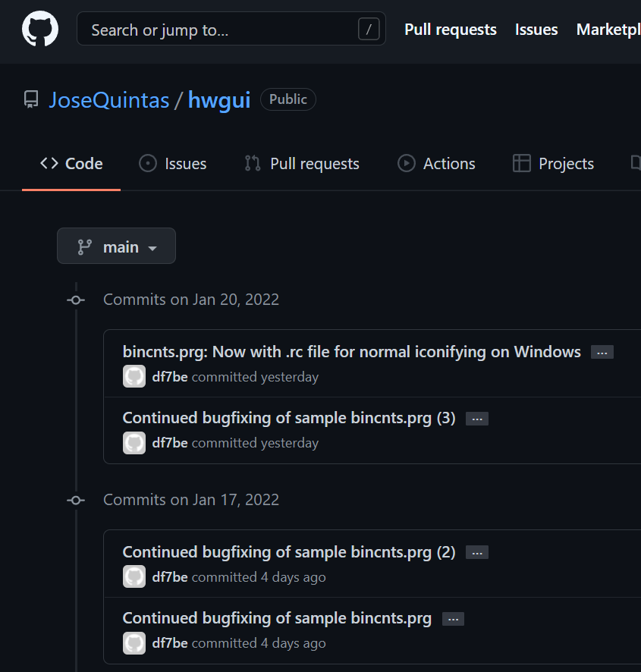The width and height of the screenshot is (641, 672).
Task: Open the main branch dropdown
Action: tap(116, 247)
